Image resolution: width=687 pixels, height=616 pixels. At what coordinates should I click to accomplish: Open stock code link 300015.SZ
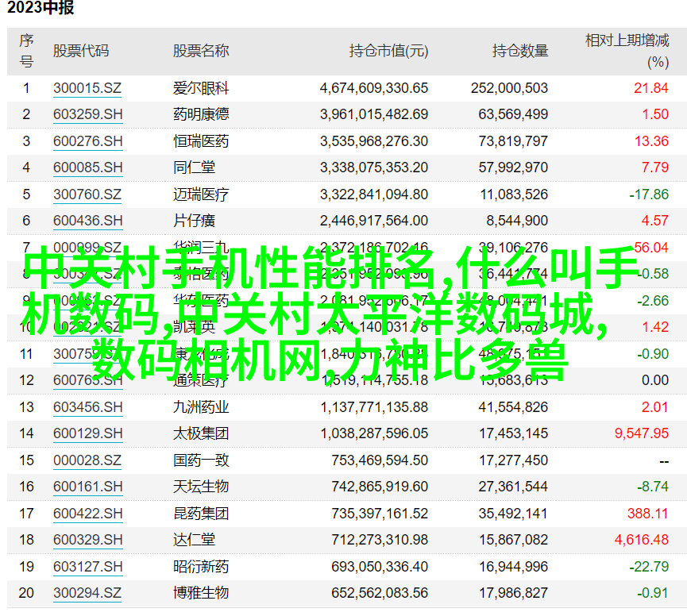coord(87,88)
